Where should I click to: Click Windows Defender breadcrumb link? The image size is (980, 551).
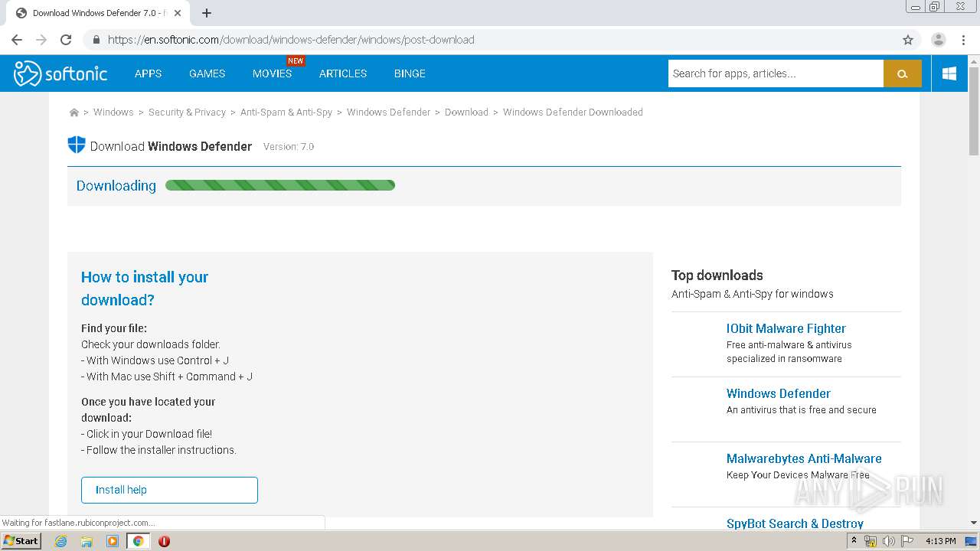388,112
